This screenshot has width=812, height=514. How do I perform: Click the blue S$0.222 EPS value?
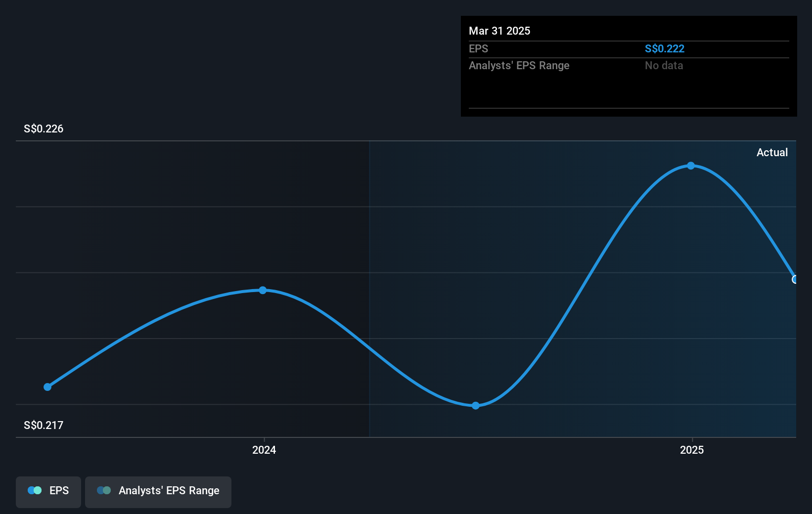coord(665,48)
